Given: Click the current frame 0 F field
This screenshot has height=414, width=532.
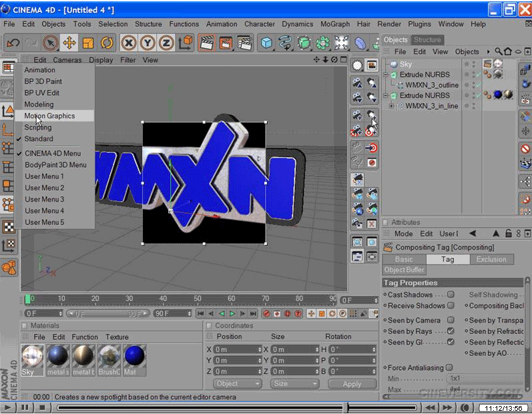Looking at the screenshot, I should point(360,300).
